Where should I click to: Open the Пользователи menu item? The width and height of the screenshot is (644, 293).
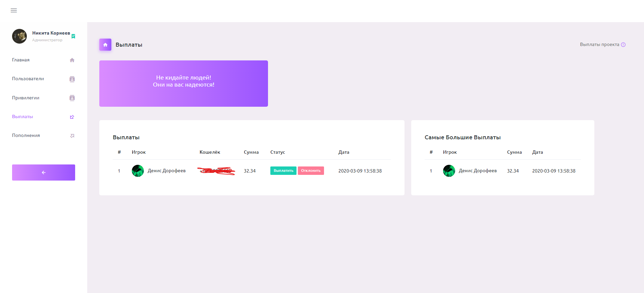coord(28,79)
